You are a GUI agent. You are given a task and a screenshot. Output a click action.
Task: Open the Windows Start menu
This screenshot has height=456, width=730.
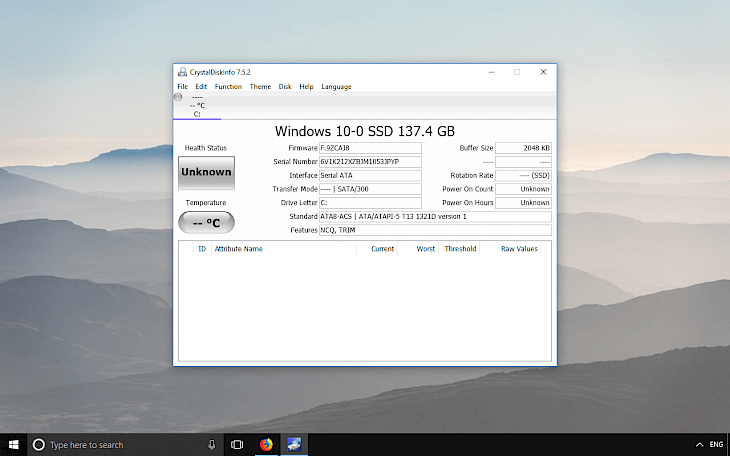click(14, 445)
